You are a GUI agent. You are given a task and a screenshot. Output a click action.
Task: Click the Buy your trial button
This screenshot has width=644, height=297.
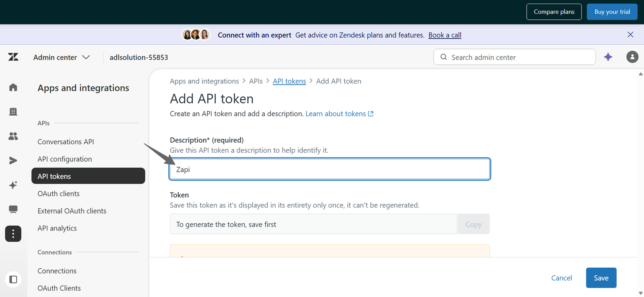pyautogui.click(x=612, y=12)
